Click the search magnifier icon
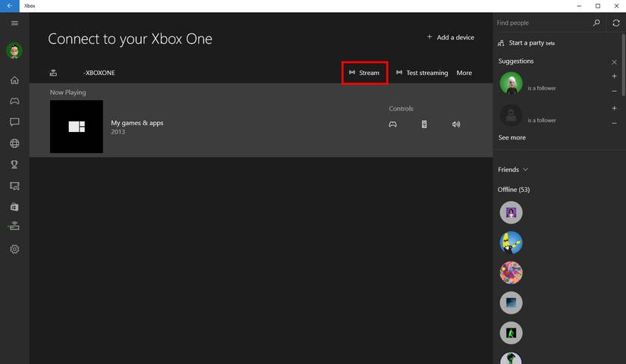The width and height of the screenshot is (626, 364). [596, 23]
